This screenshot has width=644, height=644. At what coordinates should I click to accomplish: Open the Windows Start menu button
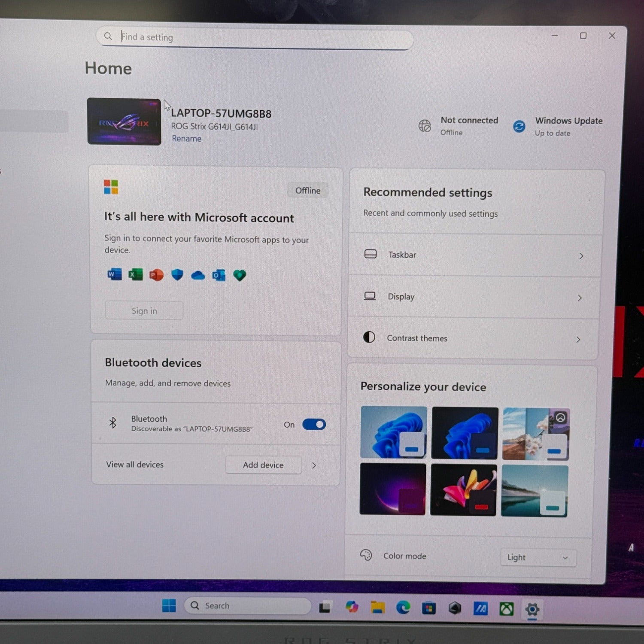169,605
